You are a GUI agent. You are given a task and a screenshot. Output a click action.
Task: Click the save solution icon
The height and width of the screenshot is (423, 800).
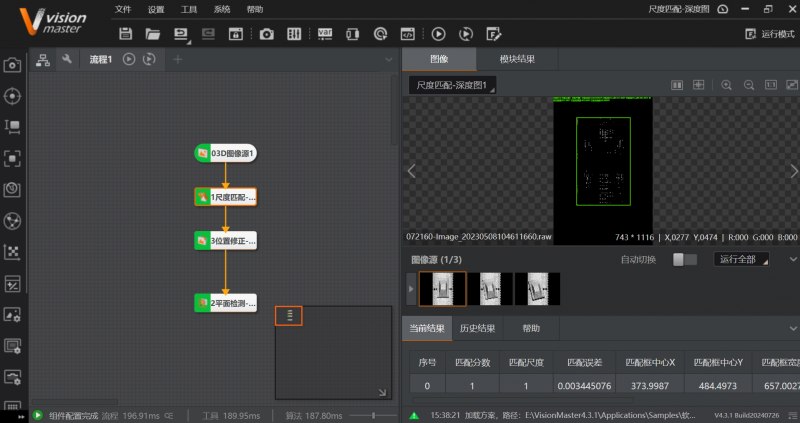[x=125, y=34]
